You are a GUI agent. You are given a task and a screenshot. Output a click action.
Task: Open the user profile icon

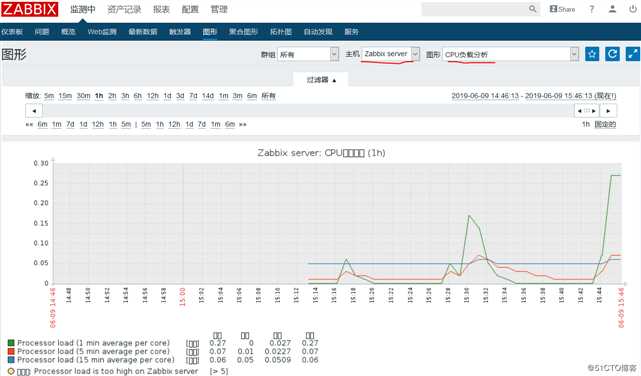[612, 9]
